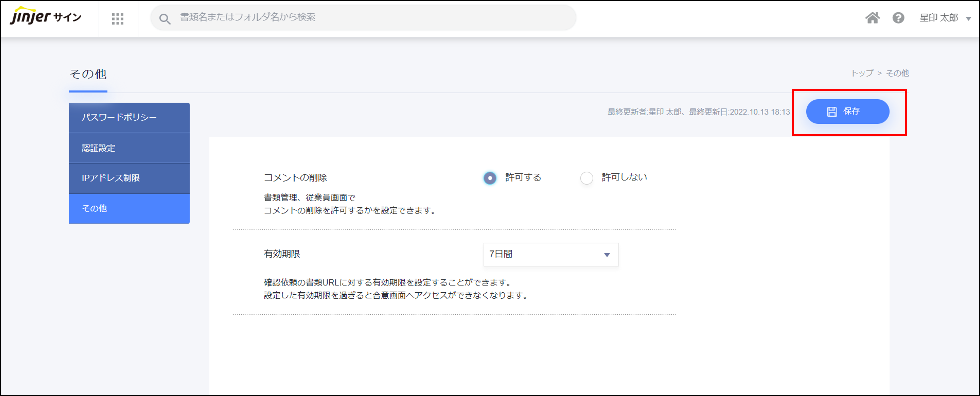
Task: Open the apps grid menu icon
Action: [118, 19]
